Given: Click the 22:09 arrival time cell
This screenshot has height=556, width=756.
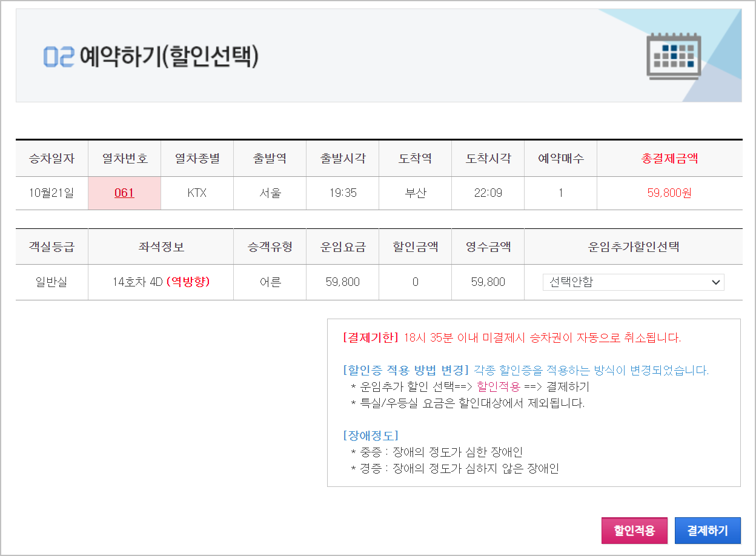Looking at the screenshot, I should 488,193.
